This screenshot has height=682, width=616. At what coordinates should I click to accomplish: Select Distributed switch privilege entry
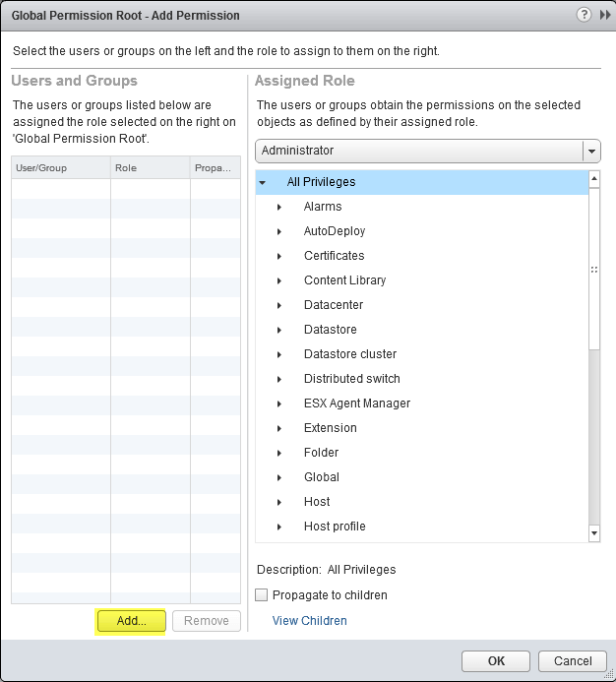[351, 379]
